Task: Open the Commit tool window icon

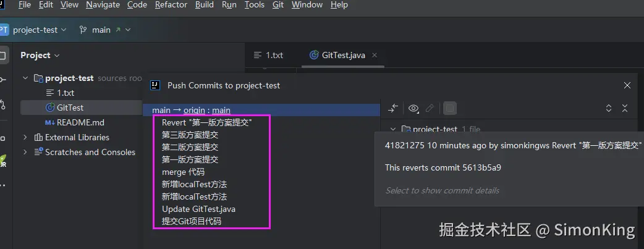Action: coord(3,80)
